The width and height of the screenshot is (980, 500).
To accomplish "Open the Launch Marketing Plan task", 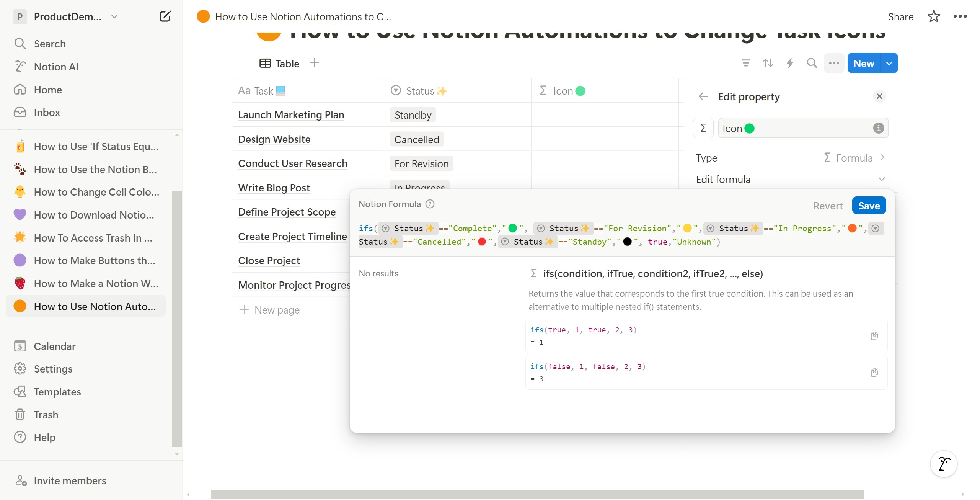I will coord(291,115).
